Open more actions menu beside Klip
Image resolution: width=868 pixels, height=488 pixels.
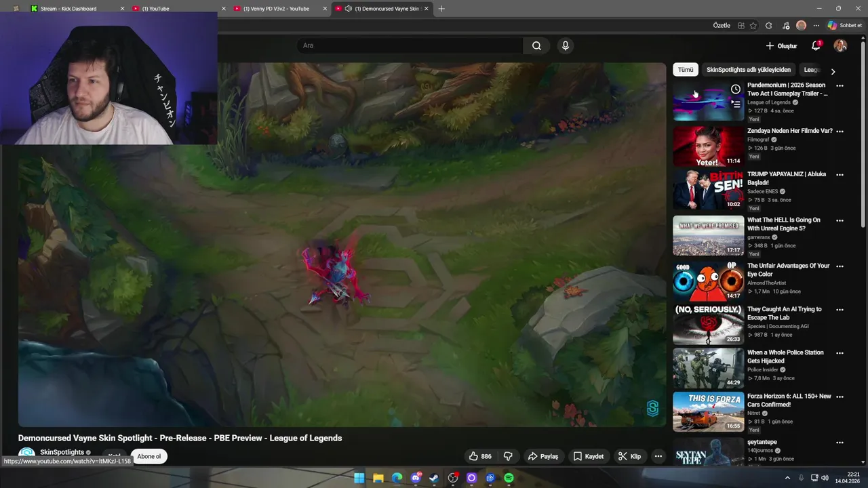(658, 456)
